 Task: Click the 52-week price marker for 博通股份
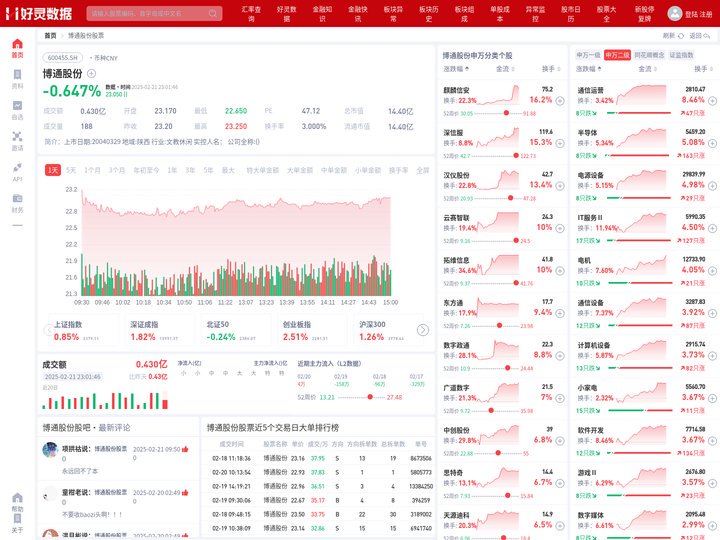coord(370,397)
